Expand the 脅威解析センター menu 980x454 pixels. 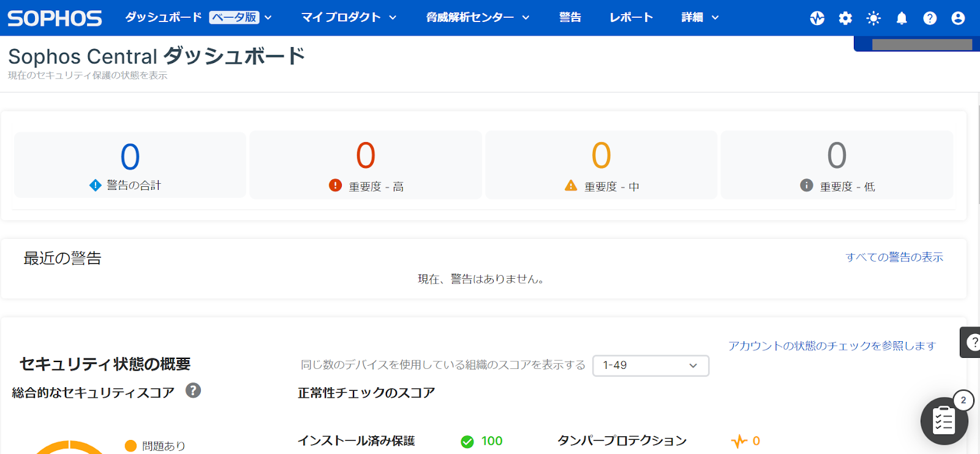click(478, 18)
